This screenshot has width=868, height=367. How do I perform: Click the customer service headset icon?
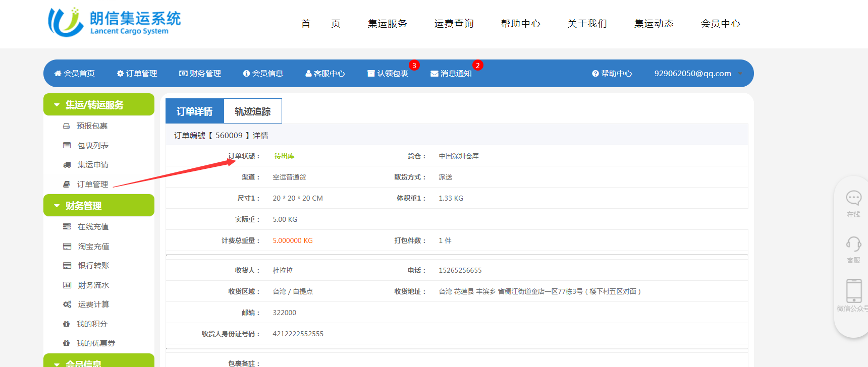tap(853, 244)
